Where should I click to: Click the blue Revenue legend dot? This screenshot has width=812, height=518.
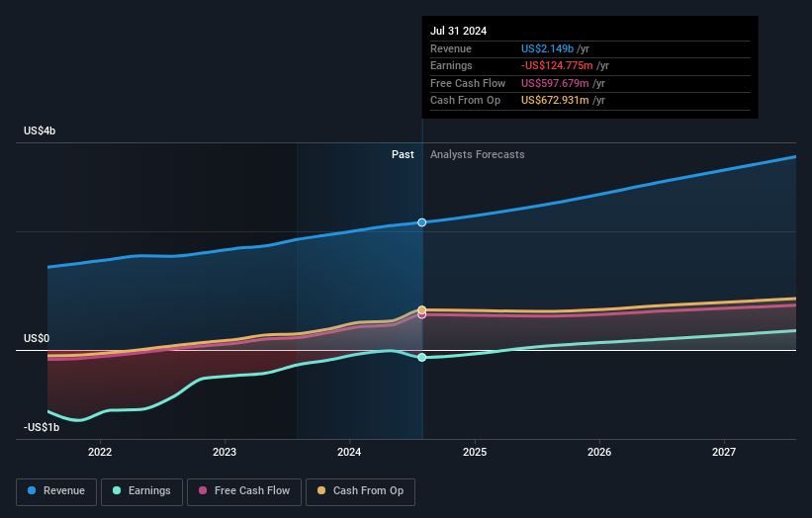(32, 490)
